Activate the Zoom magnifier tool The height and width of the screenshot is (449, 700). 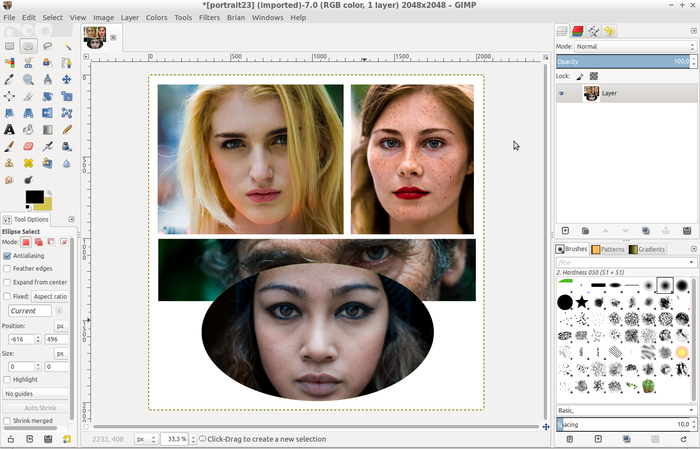click(x=28, y=79)
